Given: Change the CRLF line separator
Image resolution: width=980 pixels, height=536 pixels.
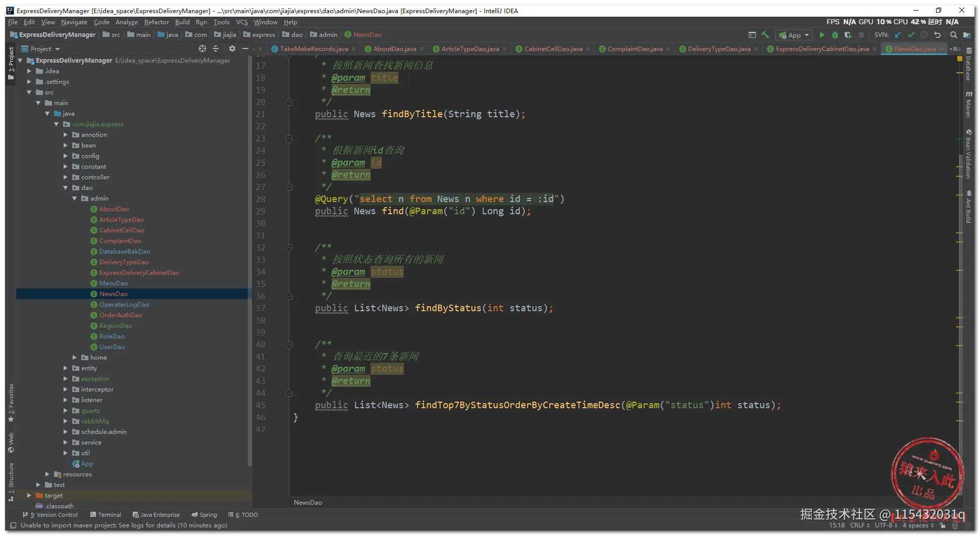Looking at the screenshot, I should tap(860, 525).
